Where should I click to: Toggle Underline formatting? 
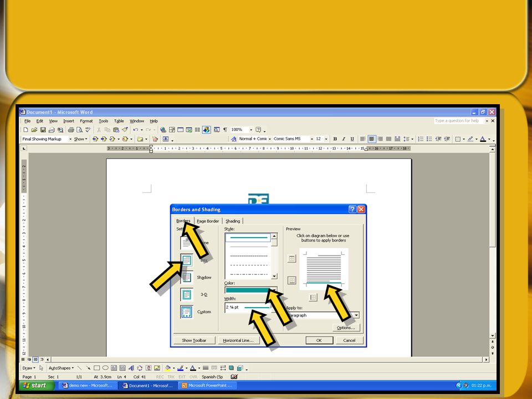tap(352, 139)
